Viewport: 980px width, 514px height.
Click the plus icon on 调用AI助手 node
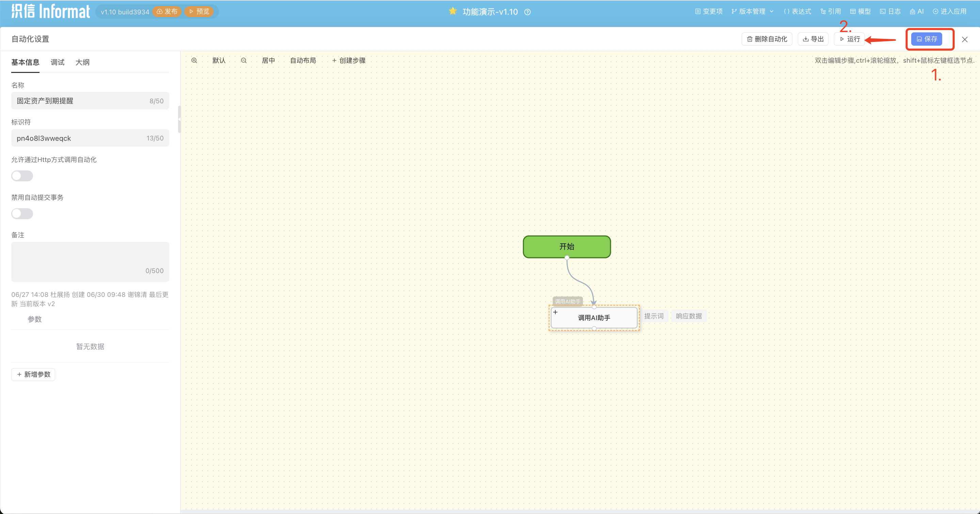pyautogui.click(x=555, y=312)
